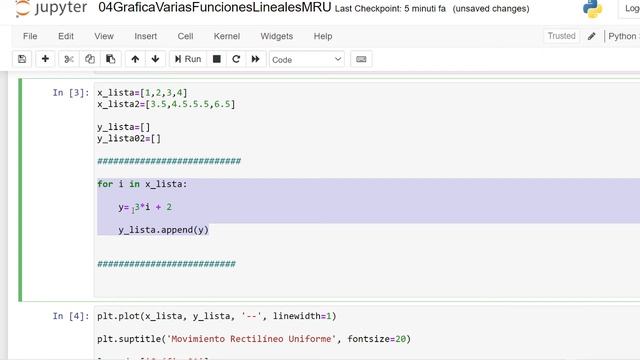This screenshot has height=360, width=640.
Task: Move selected cell up arrow
Action: [135, 59]
